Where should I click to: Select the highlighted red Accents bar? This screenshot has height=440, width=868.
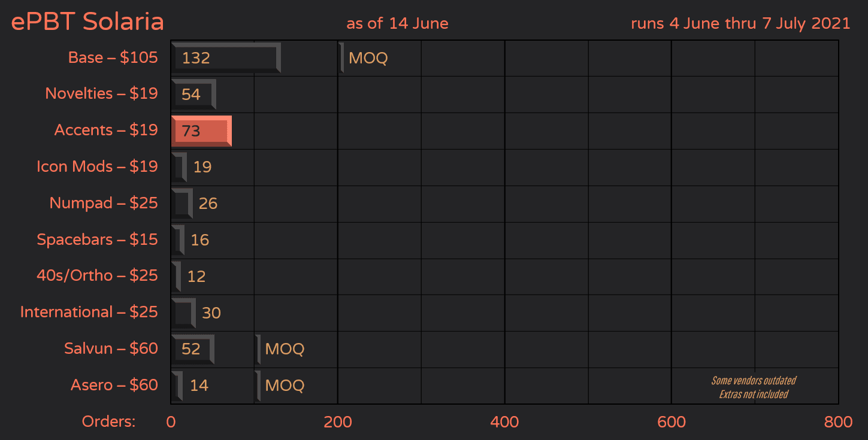(201, 131)
